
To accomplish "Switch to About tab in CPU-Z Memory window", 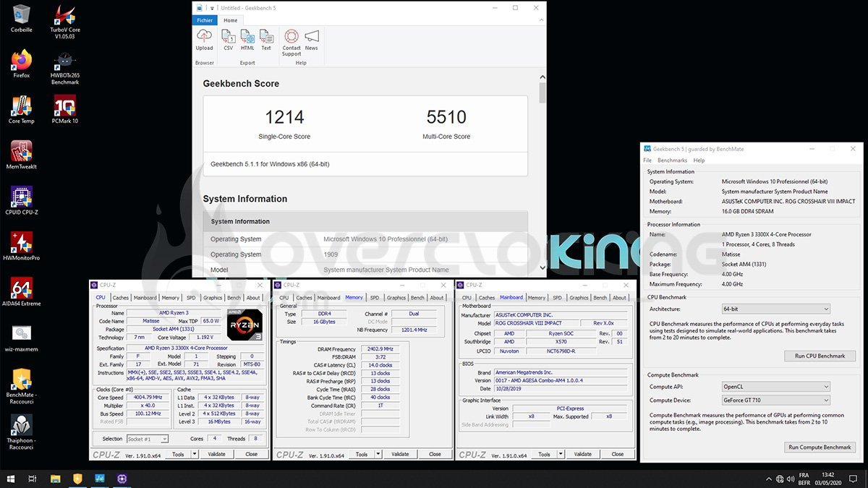I will click(x=437, y=298).
